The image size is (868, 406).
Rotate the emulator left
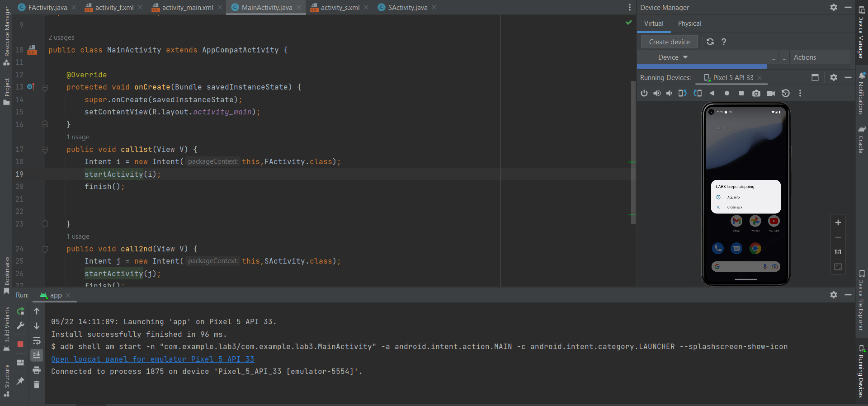[x=683, y=93]
